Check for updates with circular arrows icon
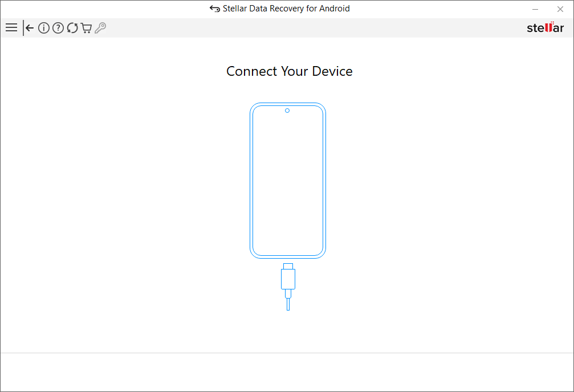Image resolution: width=574 pixels, height=392 pixels. point(72,28)
